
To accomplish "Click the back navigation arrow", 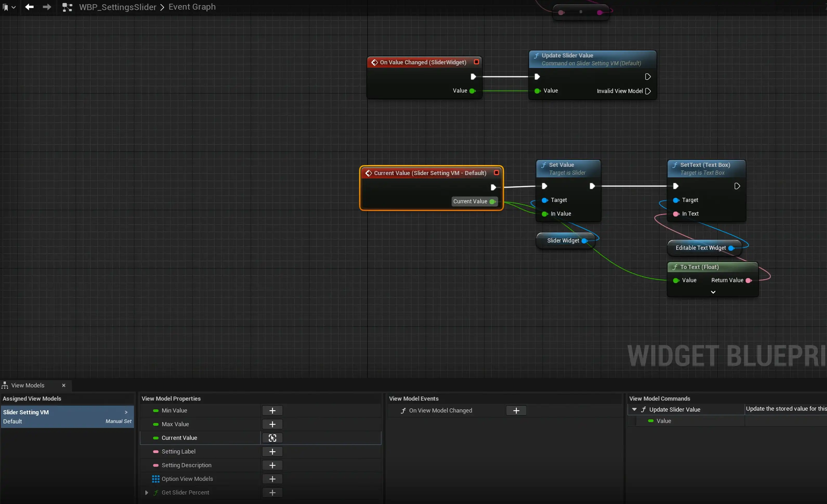I will pos(29,7).
